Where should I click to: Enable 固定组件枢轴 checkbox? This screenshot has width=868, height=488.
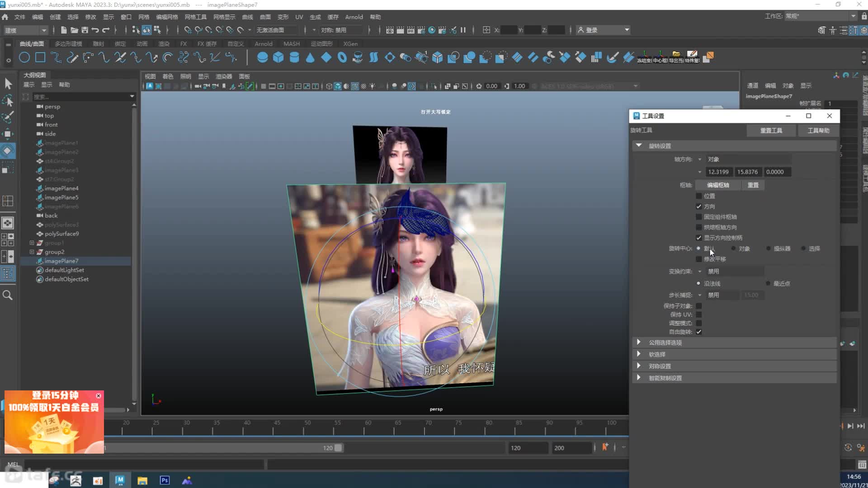pos(699,217)
